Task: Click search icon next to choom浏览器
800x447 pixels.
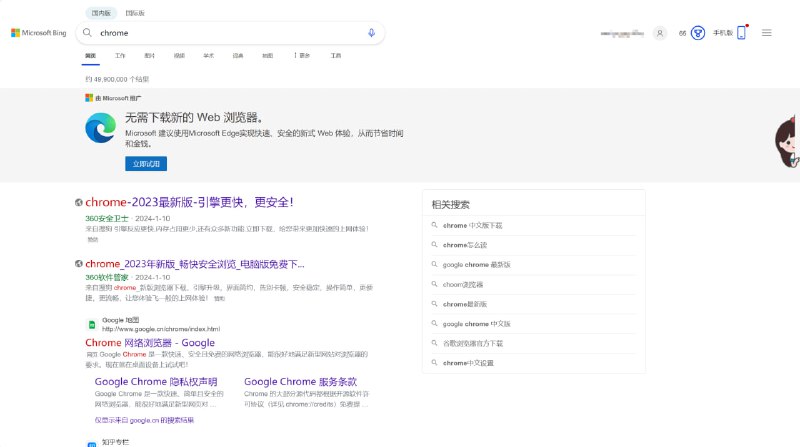Action: [434, 284]
